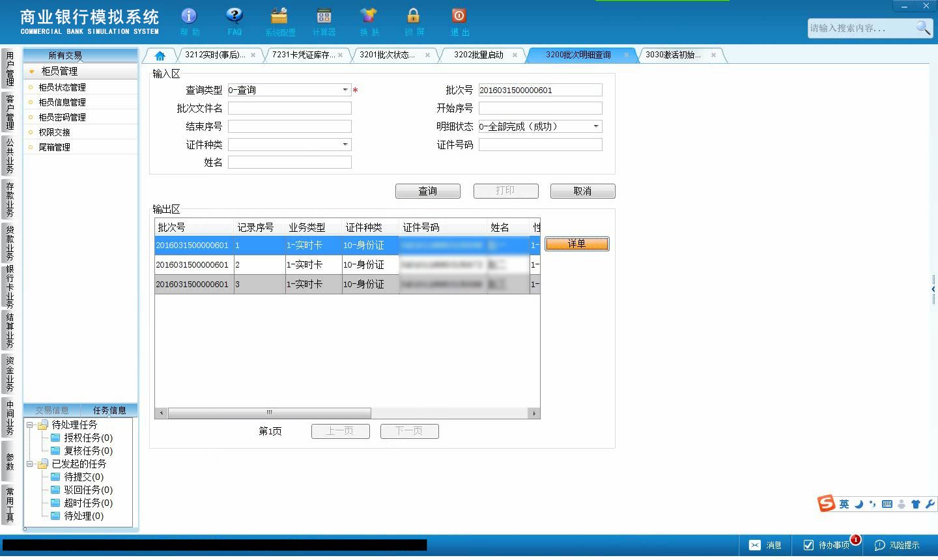Click the Sogou wrench settings icon

pyautogui.click(x=930, y=504)
